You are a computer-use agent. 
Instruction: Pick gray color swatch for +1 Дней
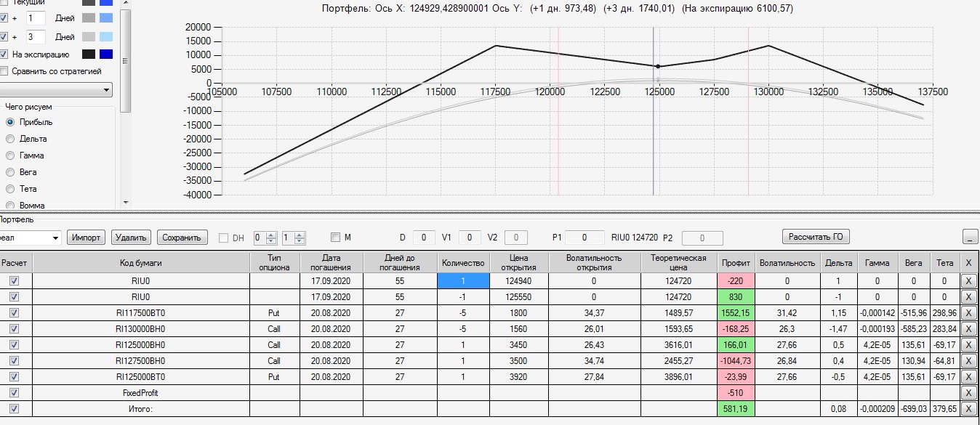(x=89, y=17)
